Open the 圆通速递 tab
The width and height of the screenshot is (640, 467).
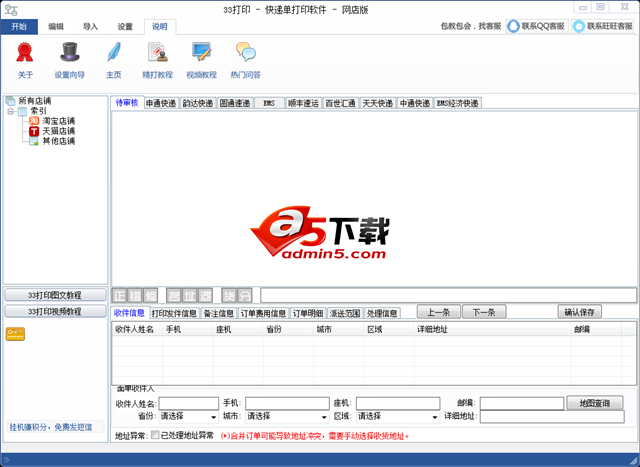pos(235,103)
